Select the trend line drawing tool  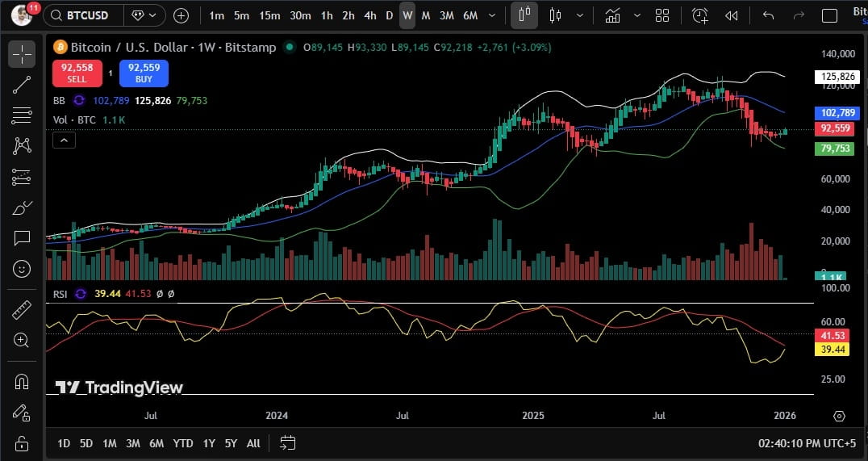coord(22,85)
